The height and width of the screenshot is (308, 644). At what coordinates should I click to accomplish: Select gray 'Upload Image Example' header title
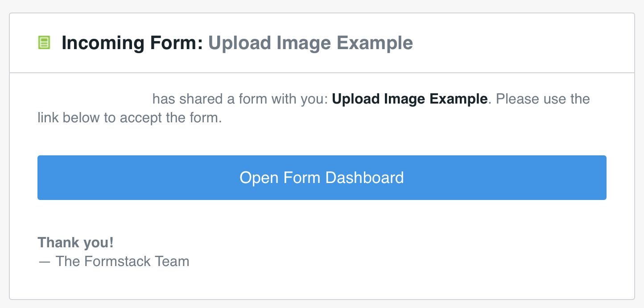(310, 43)
